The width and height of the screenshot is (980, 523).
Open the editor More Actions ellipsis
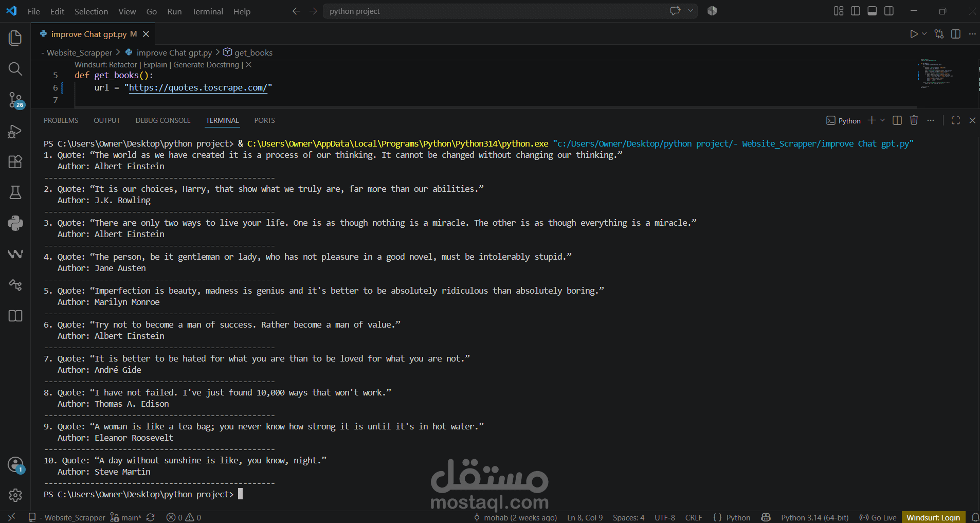972,34
